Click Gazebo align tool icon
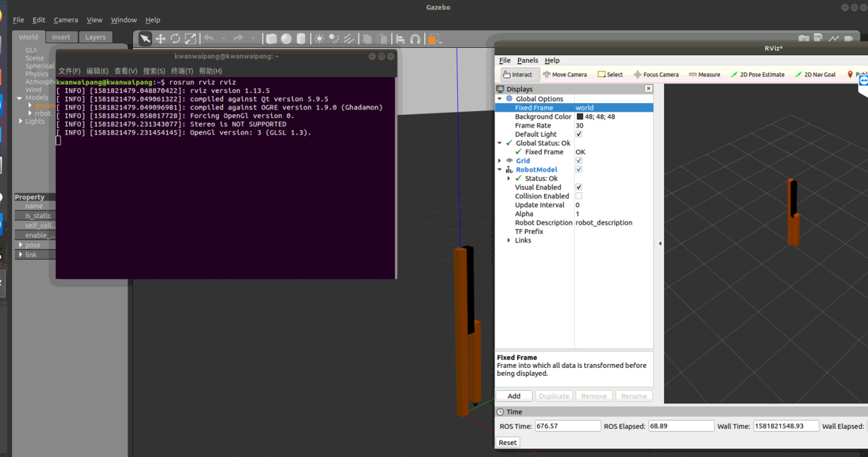The width and height of the screenshot is (868, 457). coord(401,39)
